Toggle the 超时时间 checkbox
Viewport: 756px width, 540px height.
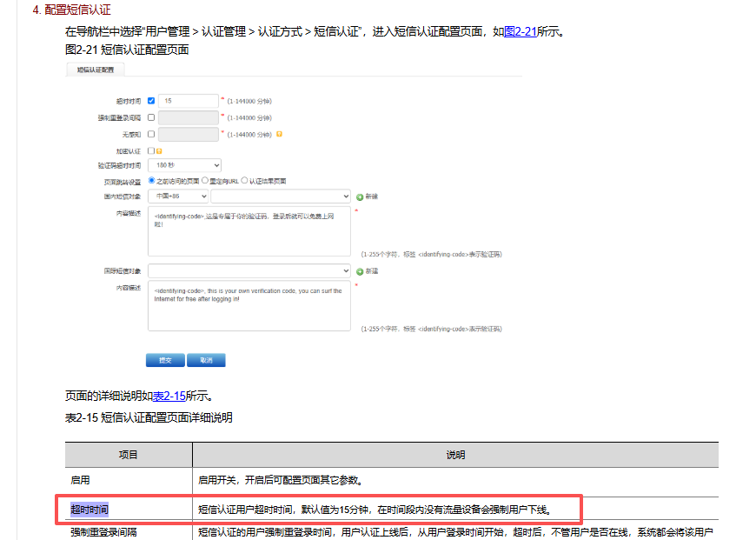pos(151,101)
